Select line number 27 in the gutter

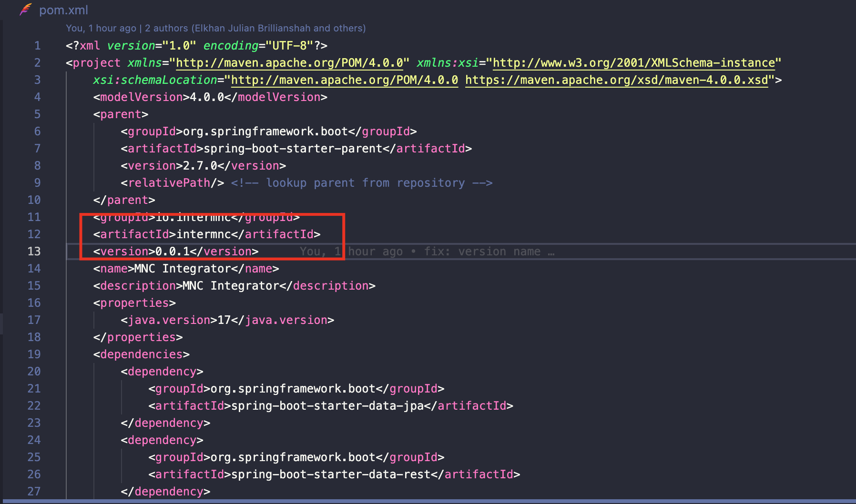[x=34, y=492]
